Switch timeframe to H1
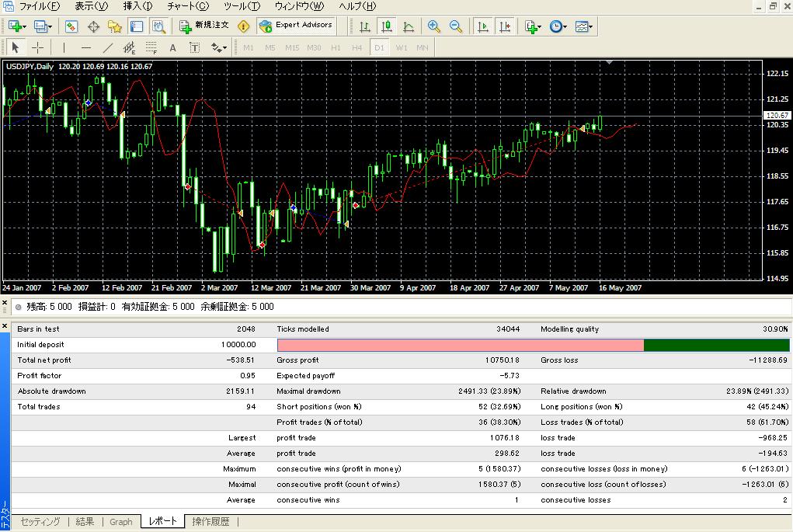The height and width of the screenshot is (532, 793). tap(336, 47)
